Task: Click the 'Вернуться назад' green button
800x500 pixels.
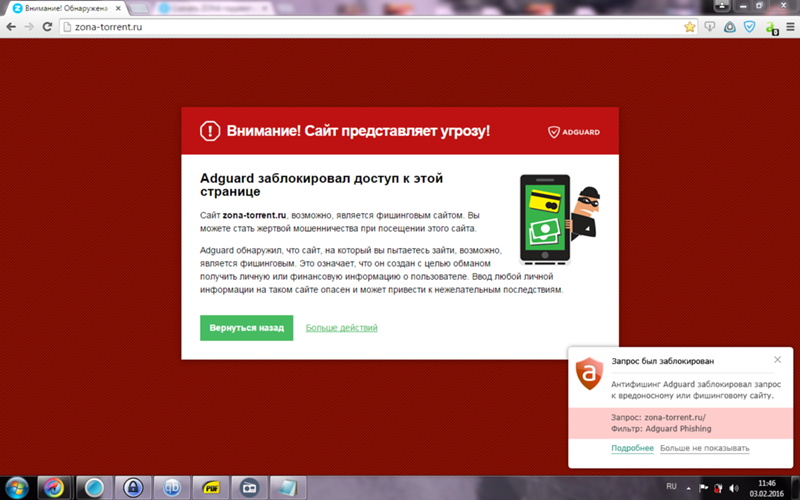Action: tap(246, 328)
